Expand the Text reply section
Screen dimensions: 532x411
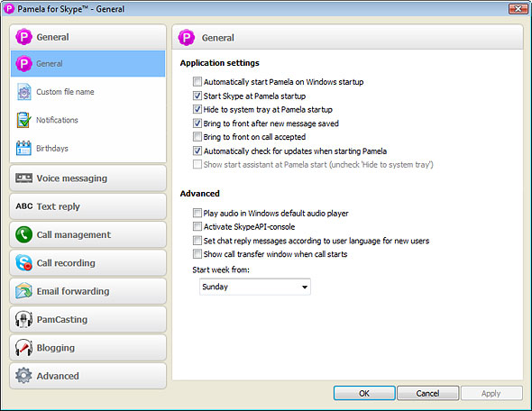(87, 206)
